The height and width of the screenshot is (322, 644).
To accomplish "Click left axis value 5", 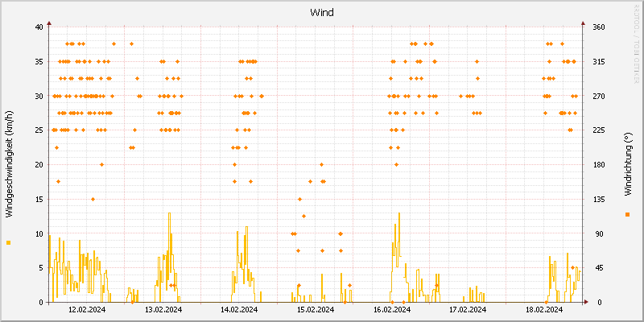I will pos(41,268).
